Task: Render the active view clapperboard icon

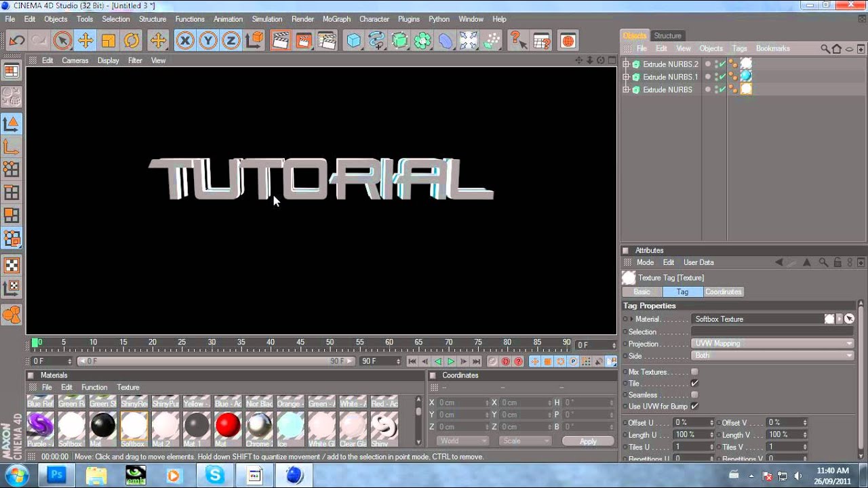Action: [x=280, y=41]
